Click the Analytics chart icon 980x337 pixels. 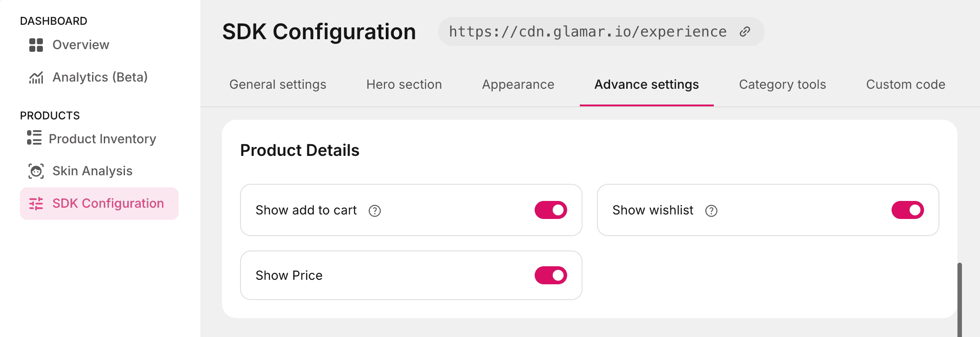coord(36,77)
